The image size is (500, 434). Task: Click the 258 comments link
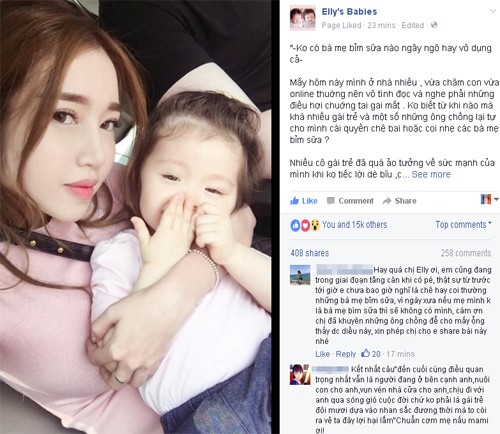466,253
